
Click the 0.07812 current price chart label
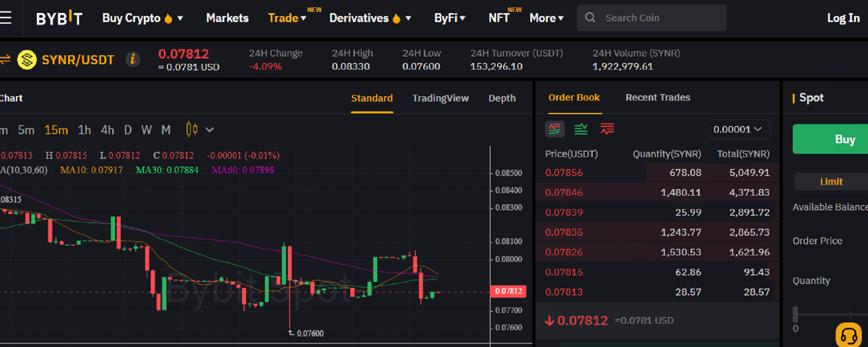click(x=509, y=291)
